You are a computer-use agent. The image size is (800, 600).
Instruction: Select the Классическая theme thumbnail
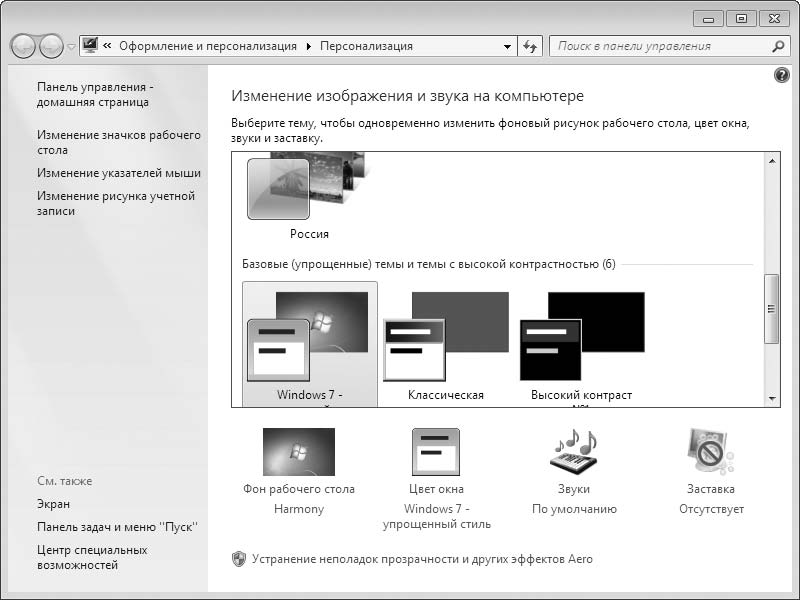pos(446,336)
